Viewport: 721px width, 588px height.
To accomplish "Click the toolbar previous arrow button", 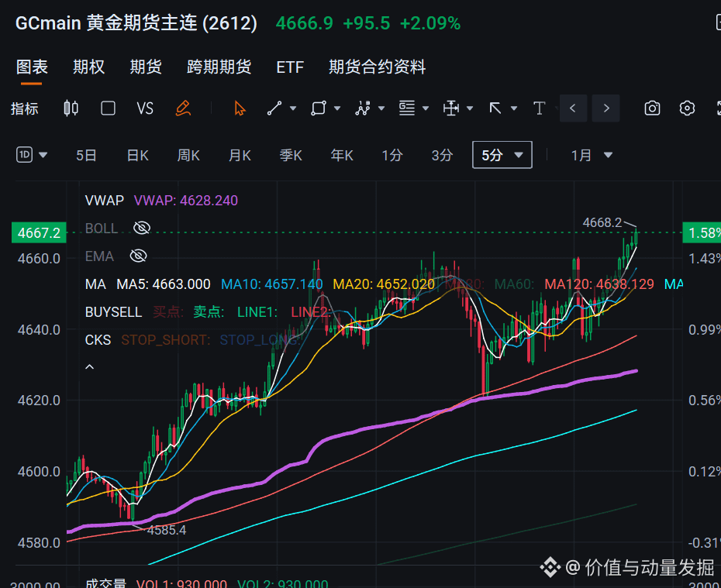I will pos(573,108).
